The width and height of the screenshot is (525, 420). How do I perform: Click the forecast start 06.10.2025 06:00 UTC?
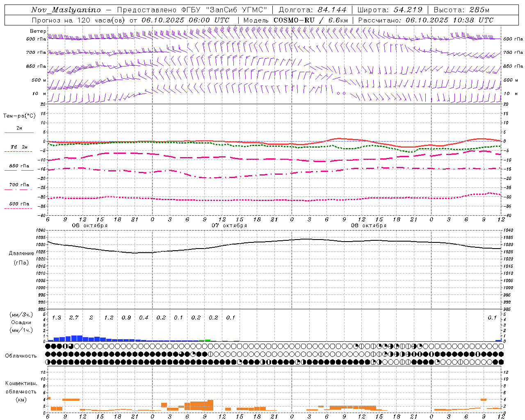pyautogui.click(x=185, y=20)
